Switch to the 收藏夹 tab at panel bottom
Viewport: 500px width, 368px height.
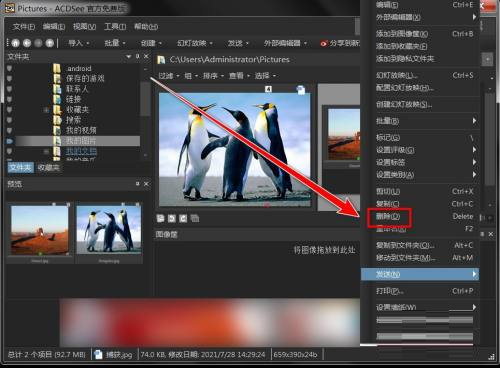(49, 167)
